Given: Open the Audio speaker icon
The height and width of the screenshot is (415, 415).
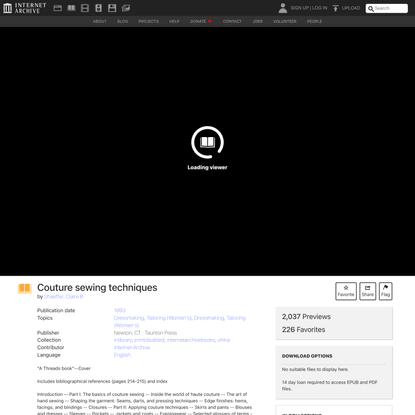Looking at the screenshot, I should pos(99,8).
